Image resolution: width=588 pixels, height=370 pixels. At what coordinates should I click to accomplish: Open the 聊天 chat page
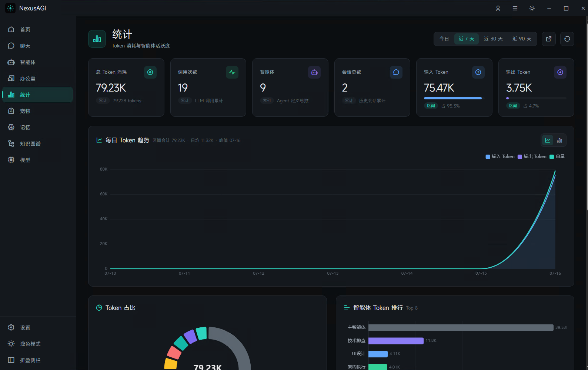37,46
